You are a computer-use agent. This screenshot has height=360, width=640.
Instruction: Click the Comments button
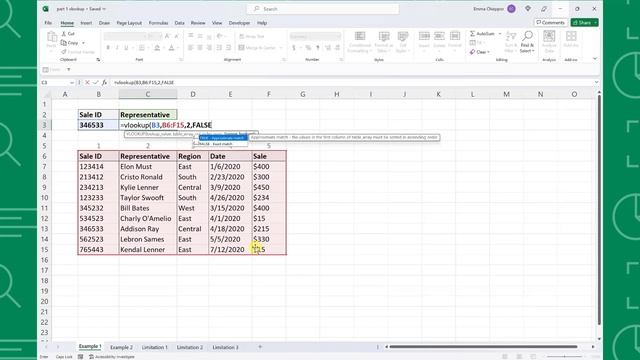point(550,22)
